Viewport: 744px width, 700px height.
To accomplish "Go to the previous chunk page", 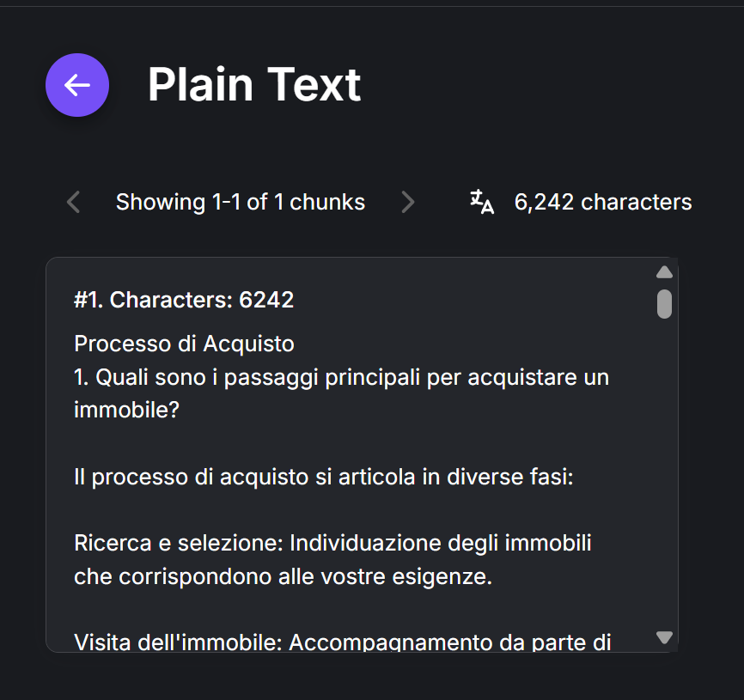I will 74,203.
